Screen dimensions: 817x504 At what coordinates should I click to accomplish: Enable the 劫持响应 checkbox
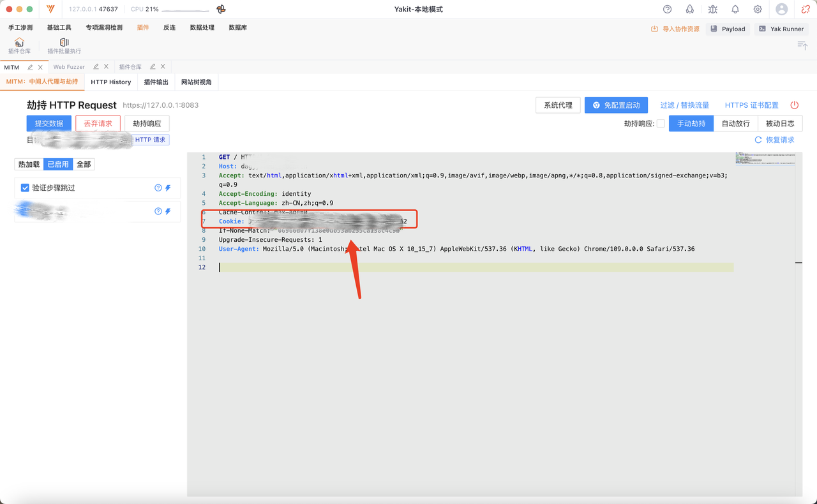click(x=661, y=124)
